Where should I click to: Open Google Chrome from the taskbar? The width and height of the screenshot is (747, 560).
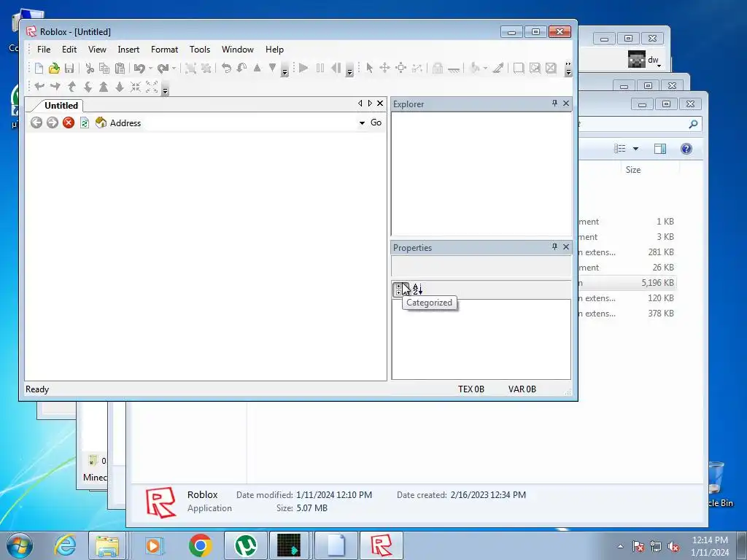(x=200, y=545)
